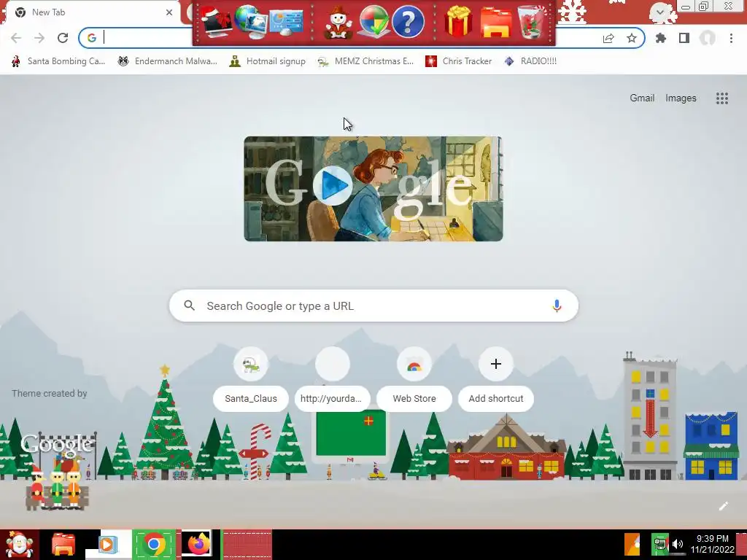Open the Google apps grid

721,98
